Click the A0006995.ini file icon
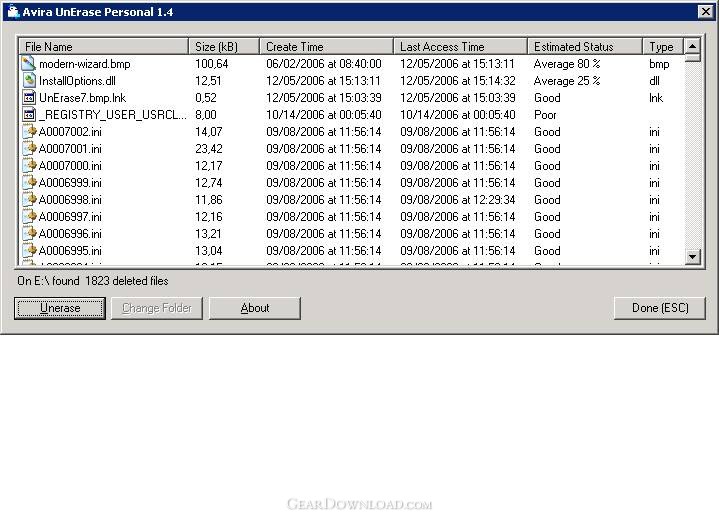719x512 pixels. point(29,250)
